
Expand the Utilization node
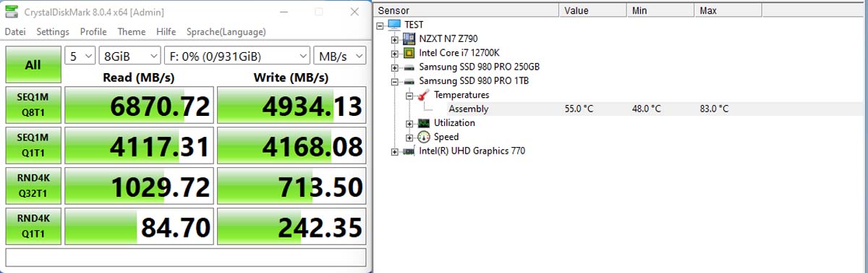[x=409, y=124]
